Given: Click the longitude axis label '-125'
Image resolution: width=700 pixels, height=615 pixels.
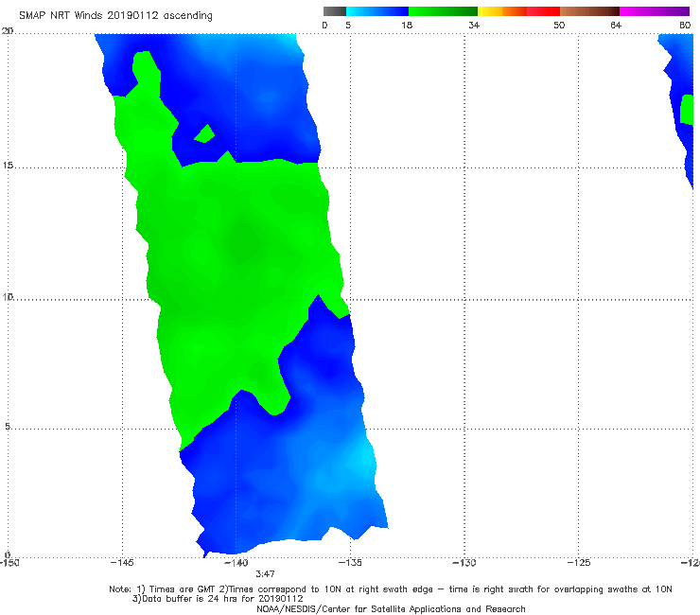Looking at the screenshot, I should pyautogui.click(x=579, y=563).
